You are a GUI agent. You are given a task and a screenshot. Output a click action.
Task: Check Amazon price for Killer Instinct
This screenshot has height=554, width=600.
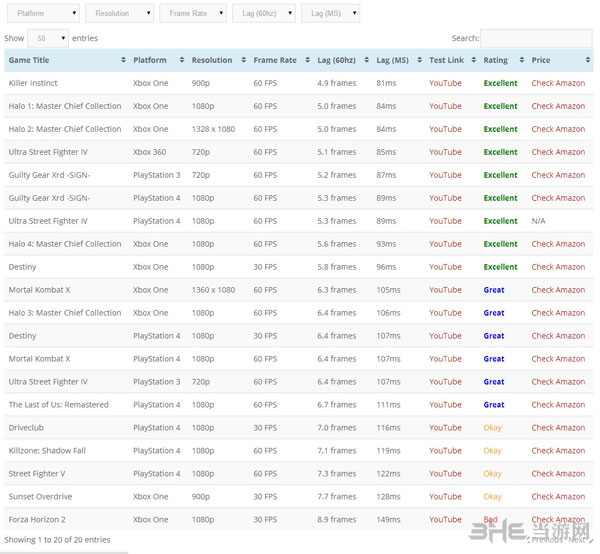point(558,83)
